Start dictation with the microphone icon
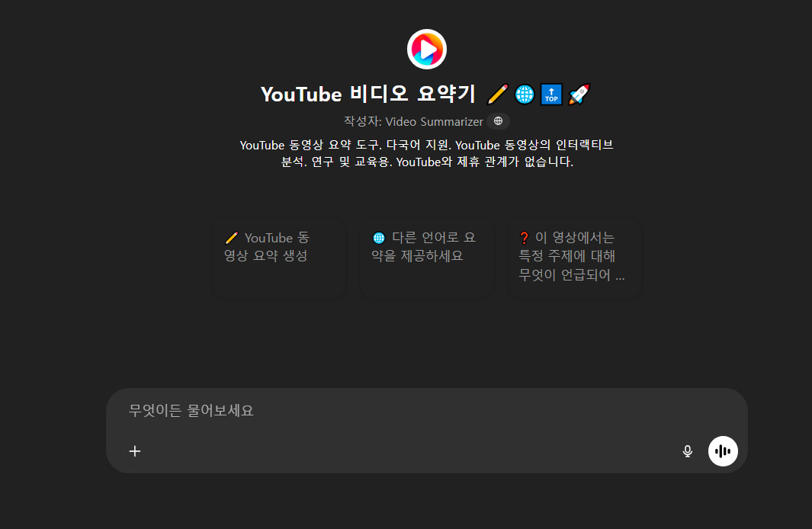The height and width of the screenshot is (529, 812). pyautogui.click(x=687, y=451)
